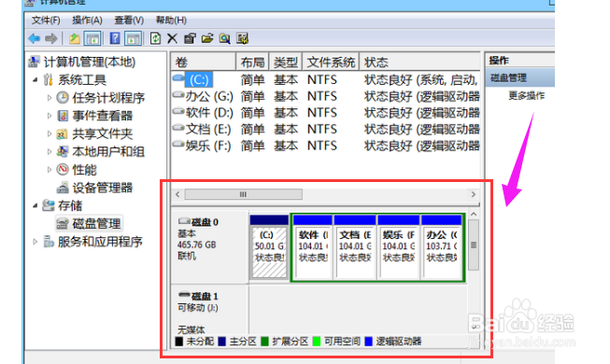Select the 娱乐 (F:) volume row
610x364 pixels.
coord(325,146)
